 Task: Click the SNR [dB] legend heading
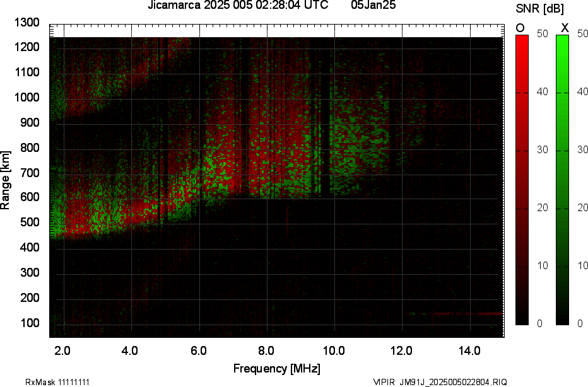click(539, 9)
